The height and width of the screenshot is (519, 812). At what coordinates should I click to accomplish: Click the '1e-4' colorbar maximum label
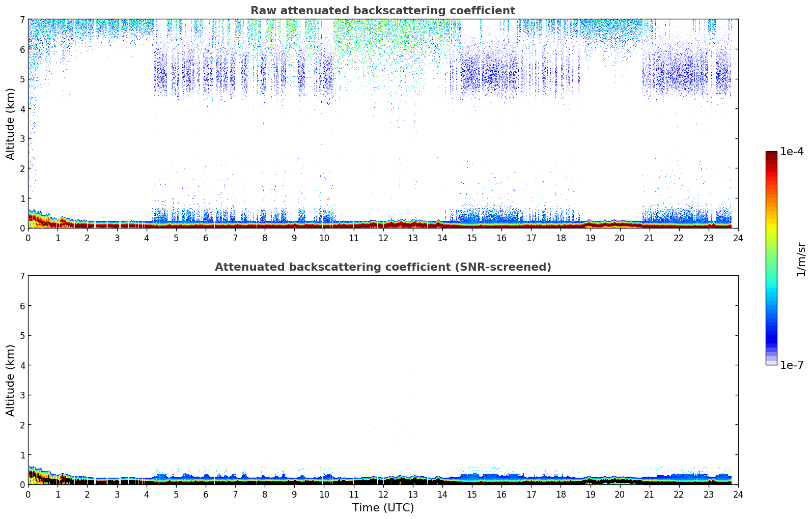click(x=792, y=152)
